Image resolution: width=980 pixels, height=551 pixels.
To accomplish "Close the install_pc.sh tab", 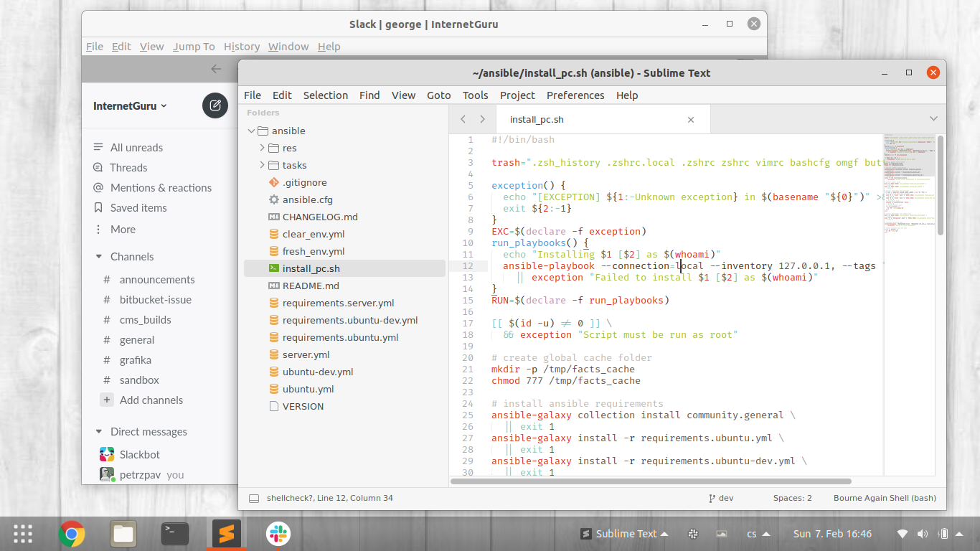I will (691, 120).
